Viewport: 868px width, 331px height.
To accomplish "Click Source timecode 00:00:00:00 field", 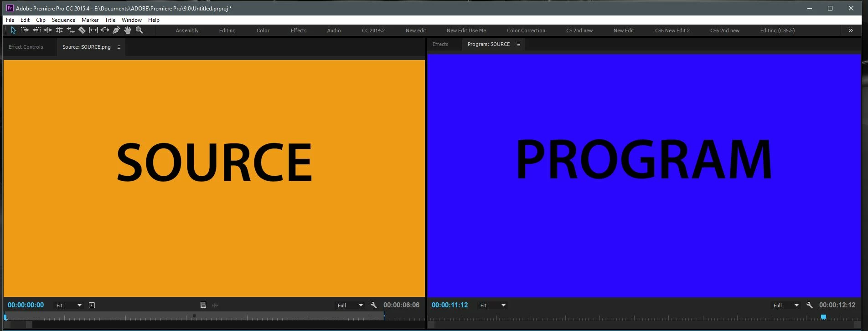I will [x=26, y=305].
